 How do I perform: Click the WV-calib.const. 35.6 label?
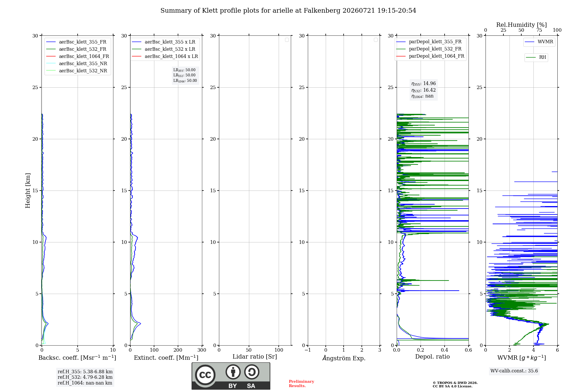(514, 371)
